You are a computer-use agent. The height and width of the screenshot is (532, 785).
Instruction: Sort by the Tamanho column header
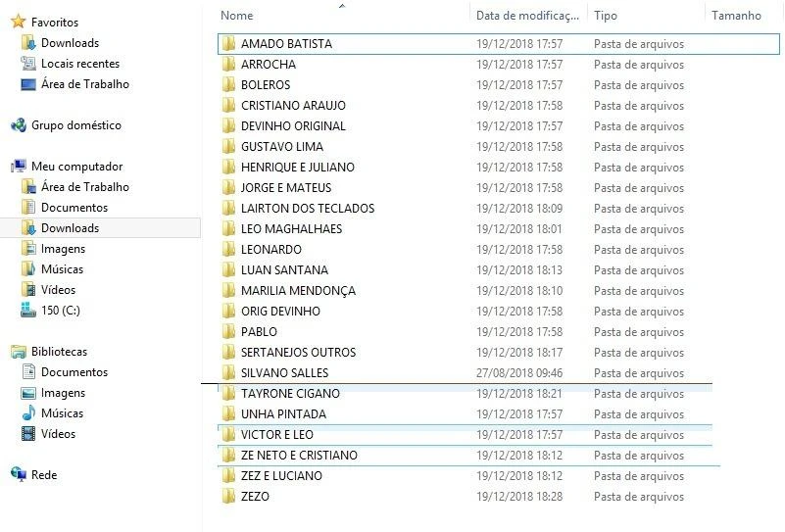[736, 16]
